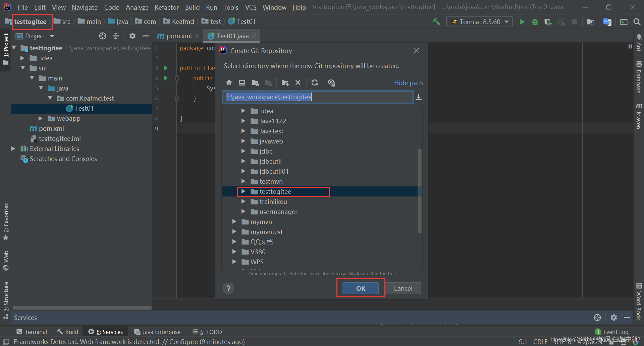
Task: Run class from gutter arrow at line 3
Action: coord(166,68)
